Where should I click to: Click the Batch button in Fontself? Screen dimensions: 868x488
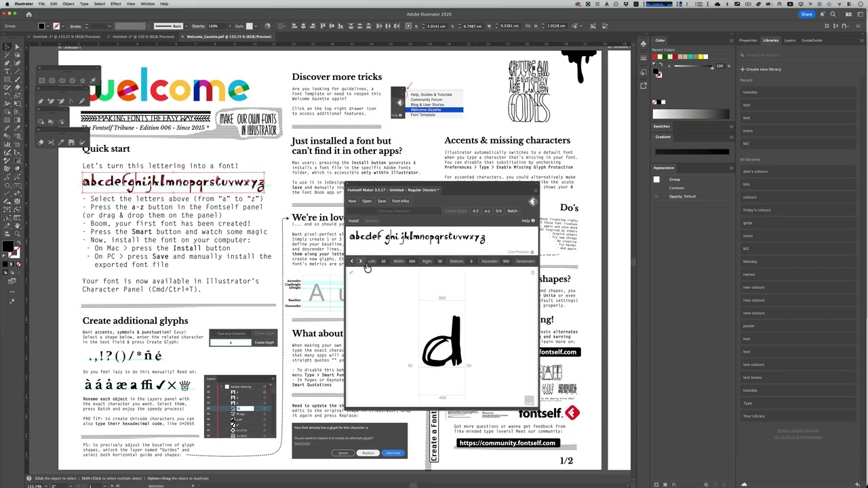coord(513,211)
